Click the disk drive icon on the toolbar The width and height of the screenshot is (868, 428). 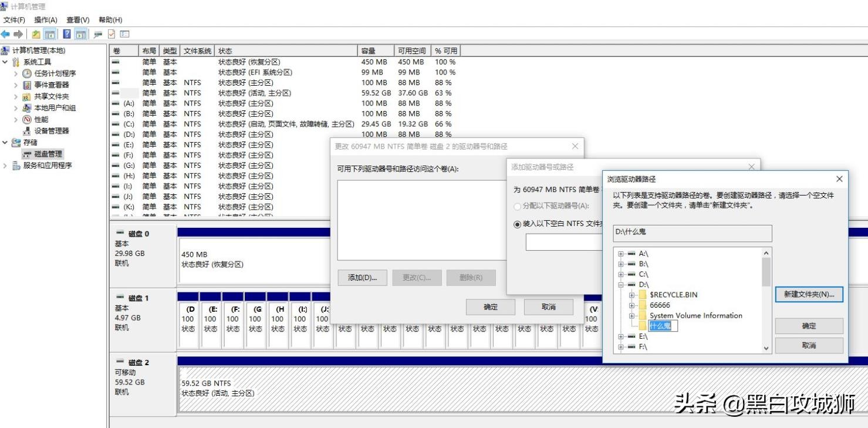click(x=97, y=34)
